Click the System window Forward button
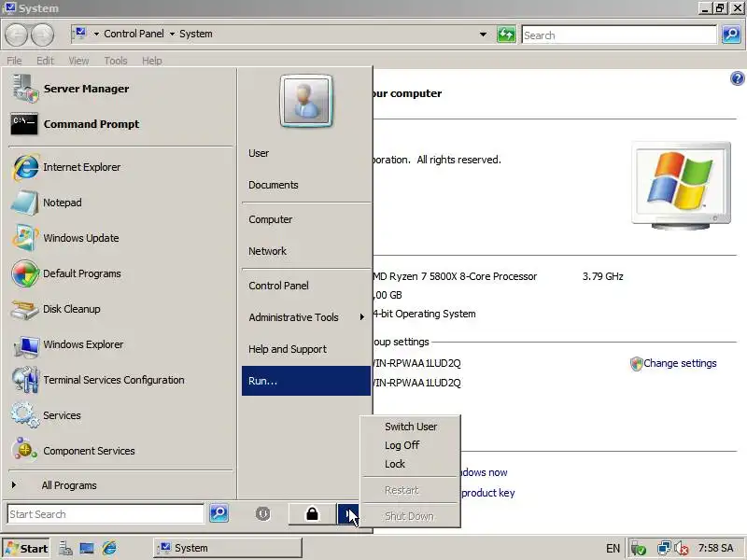This screenshot has width=747, height=560. coord(42,35)
